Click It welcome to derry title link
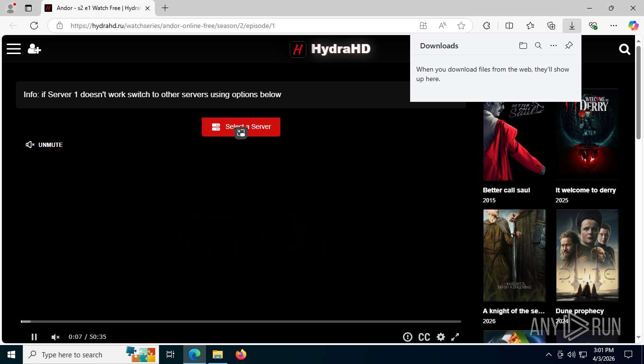Screen dimensions: 644x364 (586, 190)
